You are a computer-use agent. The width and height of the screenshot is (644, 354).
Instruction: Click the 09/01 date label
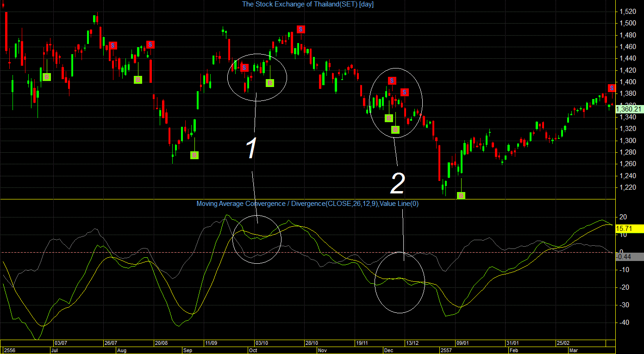(x=463, y=343)
